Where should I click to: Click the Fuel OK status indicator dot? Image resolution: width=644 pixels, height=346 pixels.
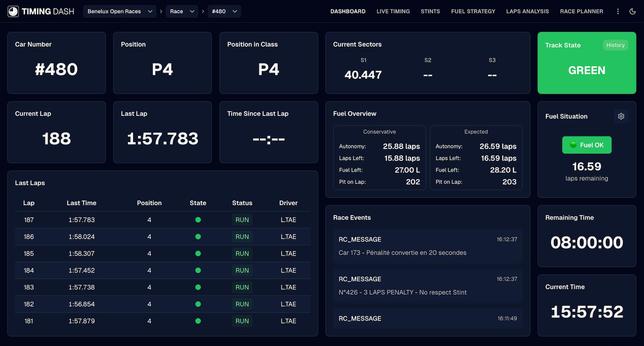(x=574, y=145)
